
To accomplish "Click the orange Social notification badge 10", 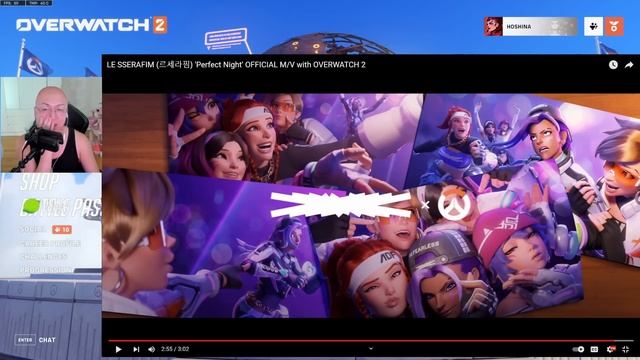I will pyautogui.click(x=62, y=230).
